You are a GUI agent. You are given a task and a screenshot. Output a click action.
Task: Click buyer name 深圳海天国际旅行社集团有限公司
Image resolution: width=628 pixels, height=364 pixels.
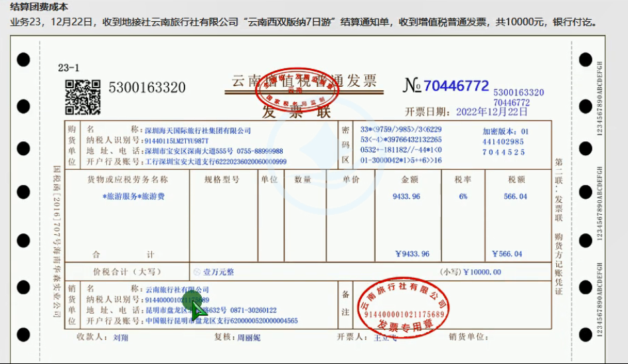pos(198,129)
